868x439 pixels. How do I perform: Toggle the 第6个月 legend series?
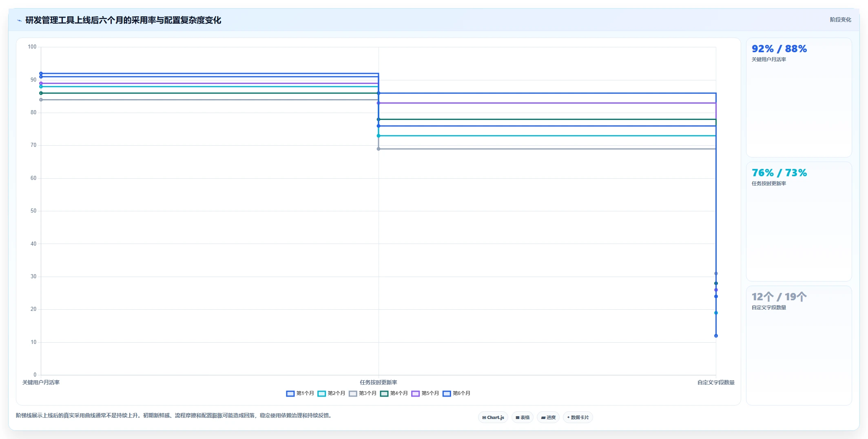(x=456, y=393)
